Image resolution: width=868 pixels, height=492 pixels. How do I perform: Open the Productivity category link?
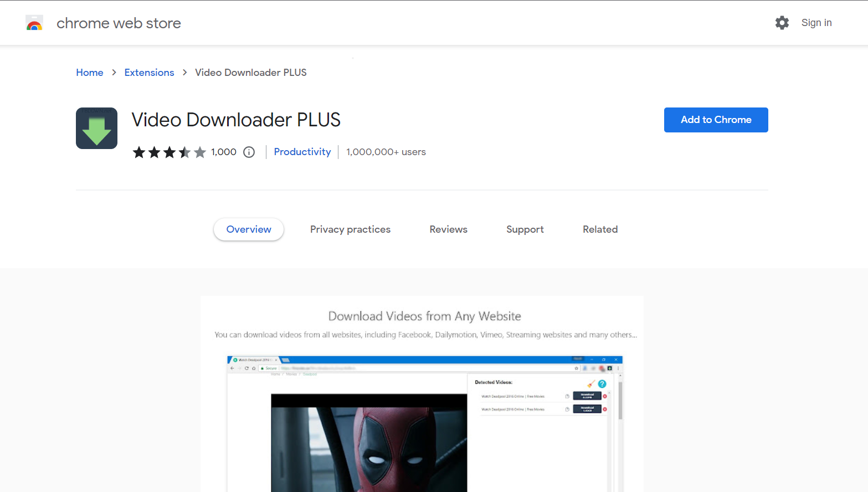pyautogui.click(x=302, y=151)
